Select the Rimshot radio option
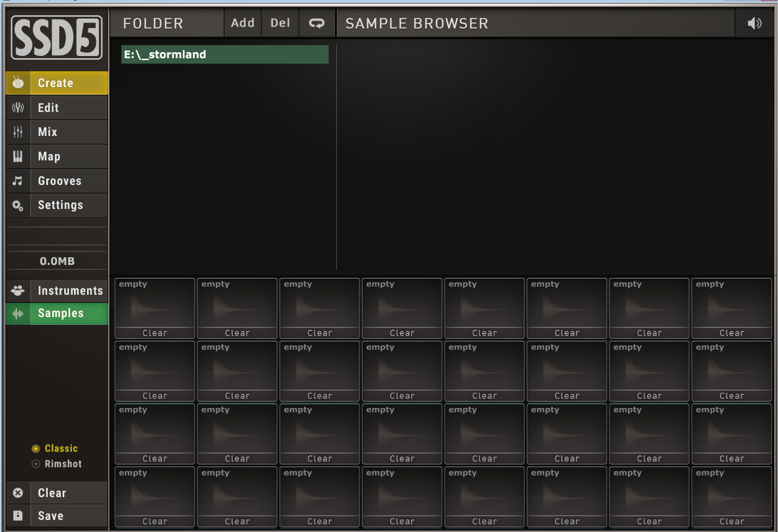The width and height of the screenshot is (778, 532). [57, 464]
